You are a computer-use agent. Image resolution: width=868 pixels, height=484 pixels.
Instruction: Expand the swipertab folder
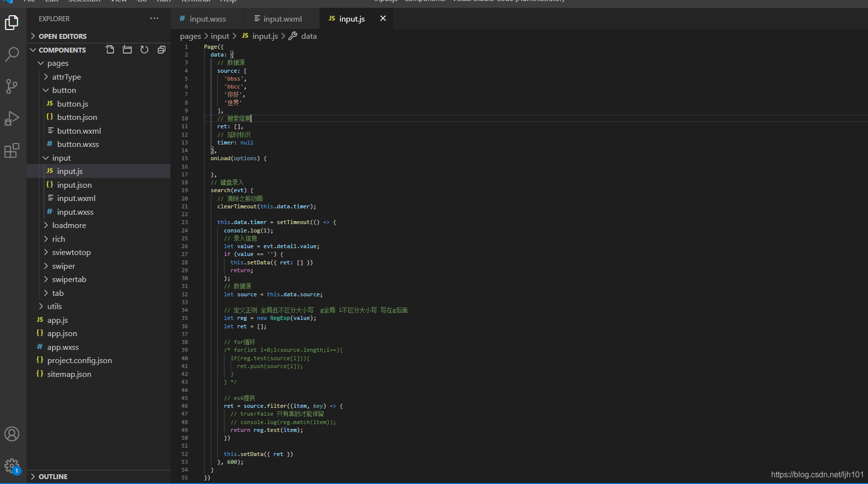[x=98, y=279]
